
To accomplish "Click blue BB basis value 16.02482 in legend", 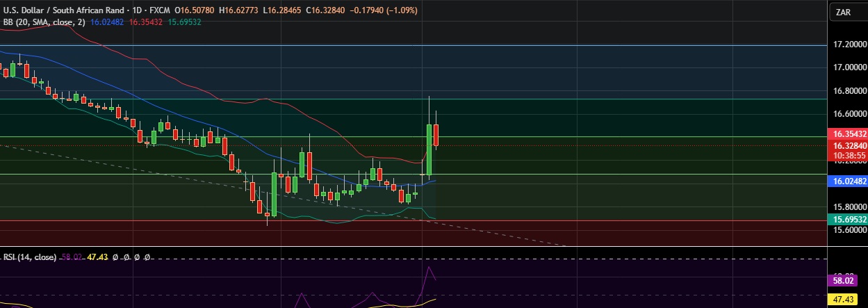I will click(107, 22).
